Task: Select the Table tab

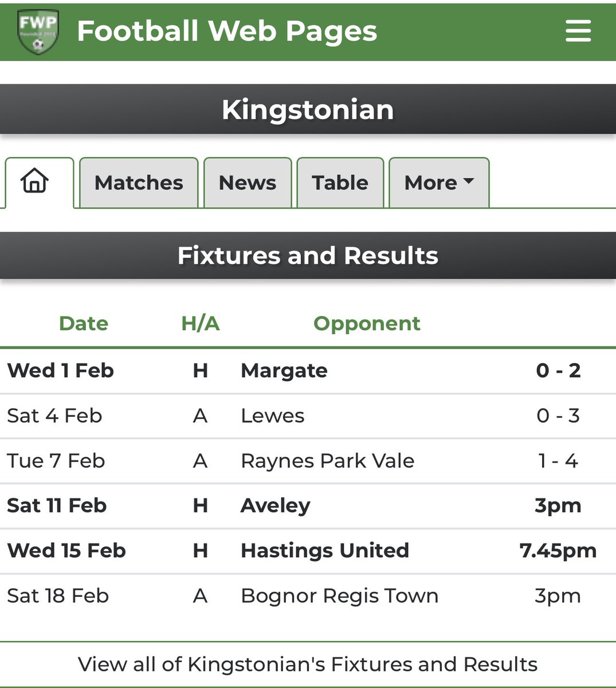Action: [x=340, y=182]
